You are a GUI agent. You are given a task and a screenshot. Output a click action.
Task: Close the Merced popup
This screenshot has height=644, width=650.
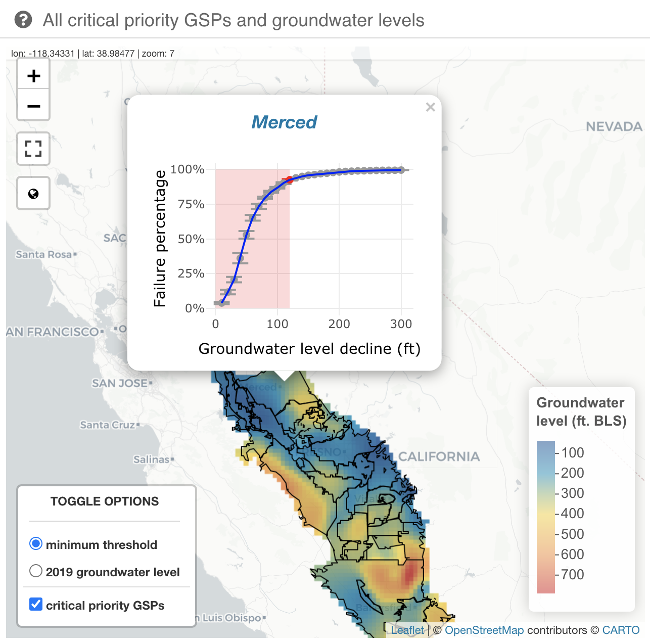pos(430,107)
